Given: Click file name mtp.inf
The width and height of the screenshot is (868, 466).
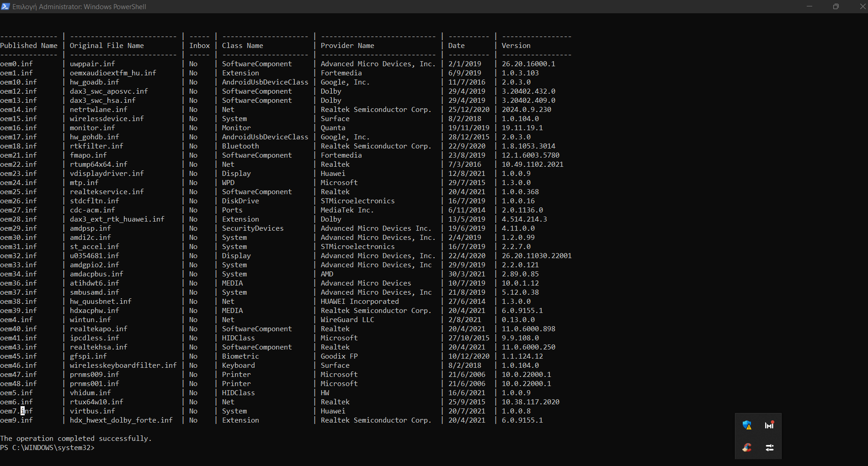Looking at the screenshot, I should point(84,183).
